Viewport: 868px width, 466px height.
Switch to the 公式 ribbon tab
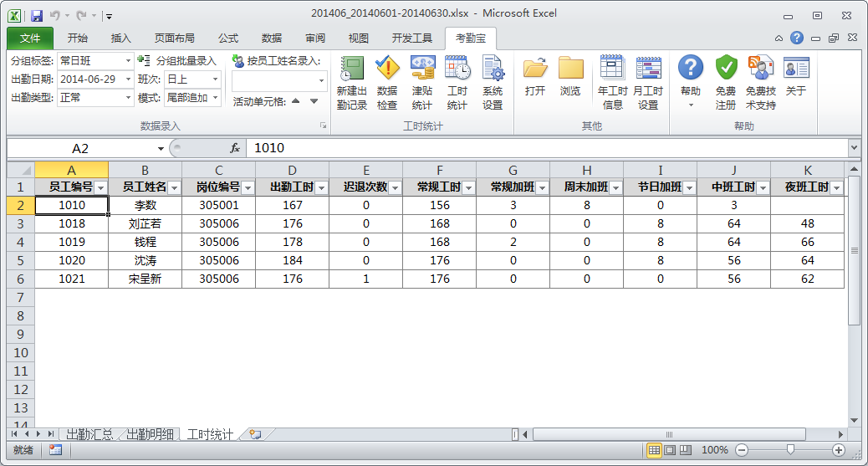tap(228, 38)
